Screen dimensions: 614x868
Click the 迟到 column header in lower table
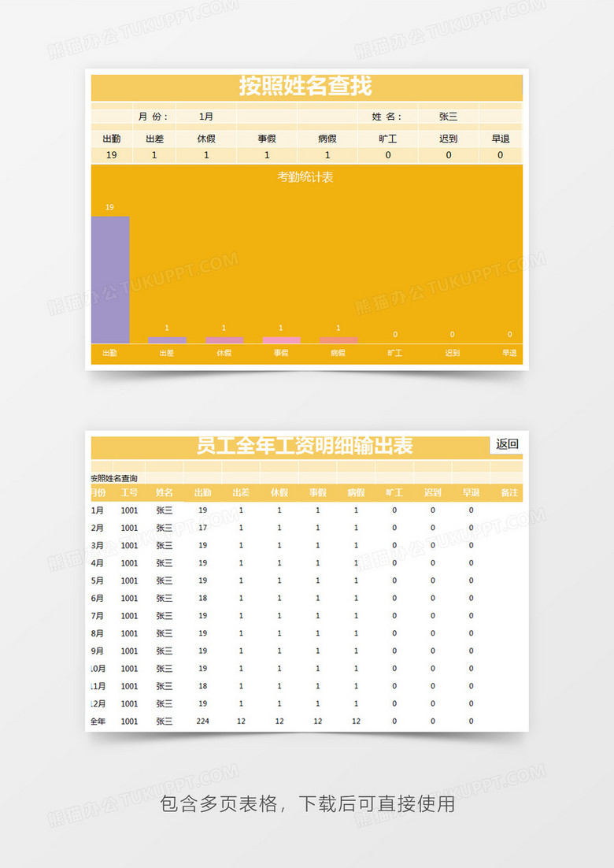(433, 493)
